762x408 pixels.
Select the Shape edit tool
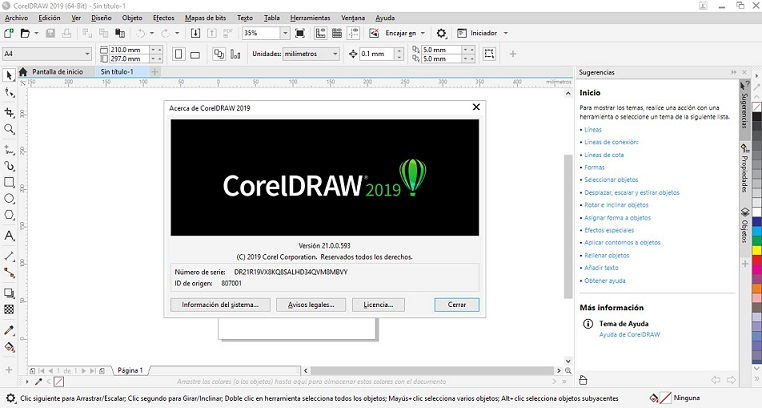pos(9,92)
